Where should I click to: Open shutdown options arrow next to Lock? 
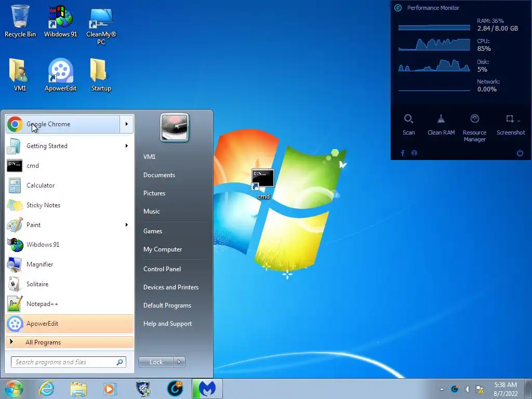point(179,362)
